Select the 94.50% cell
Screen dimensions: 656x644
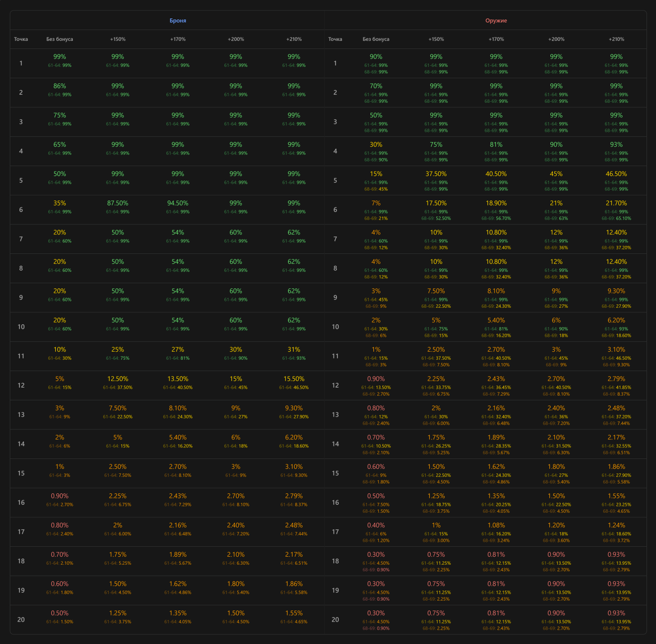click(178, 204)
